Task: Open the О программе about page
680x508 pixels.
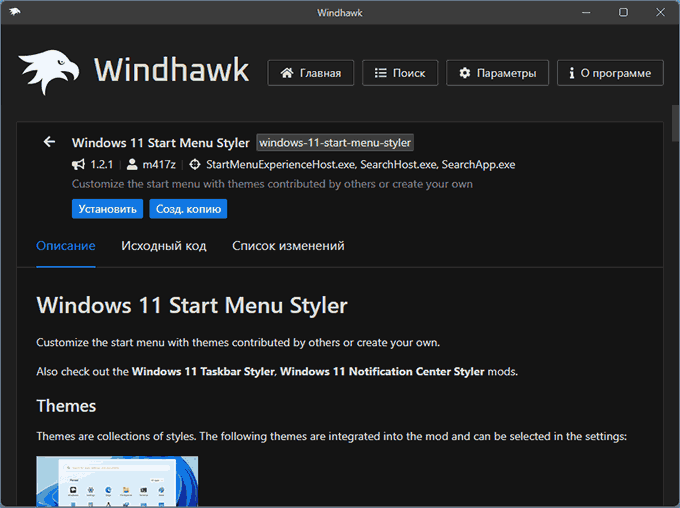Action: tap(610, 73)
